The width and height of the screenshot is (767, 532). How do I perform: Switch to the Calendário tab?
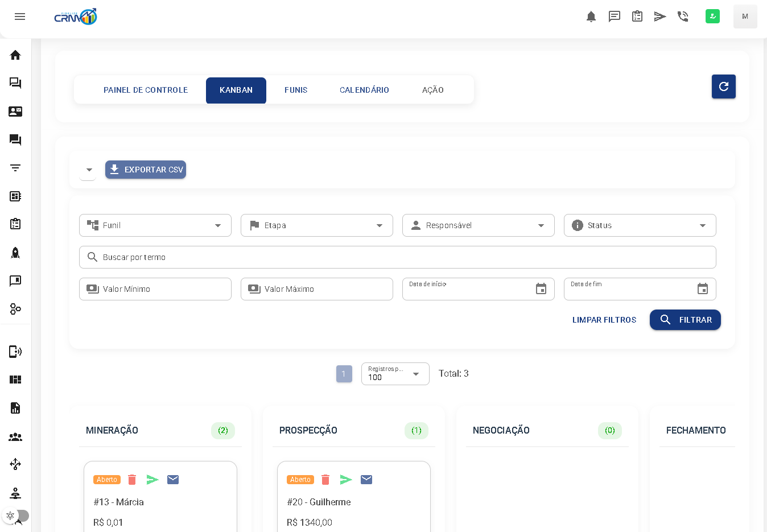click(364, 90)
